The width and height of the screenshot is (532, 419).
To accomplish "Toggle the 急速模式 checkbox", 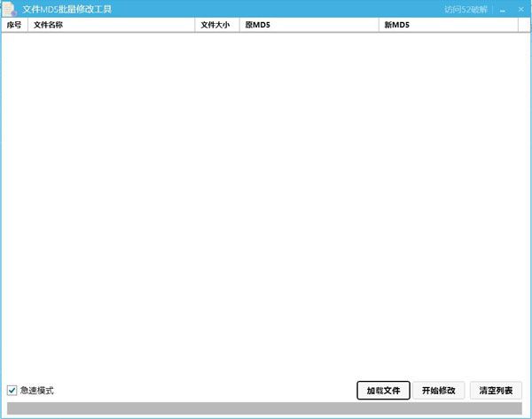I will [x=12, y=390].
